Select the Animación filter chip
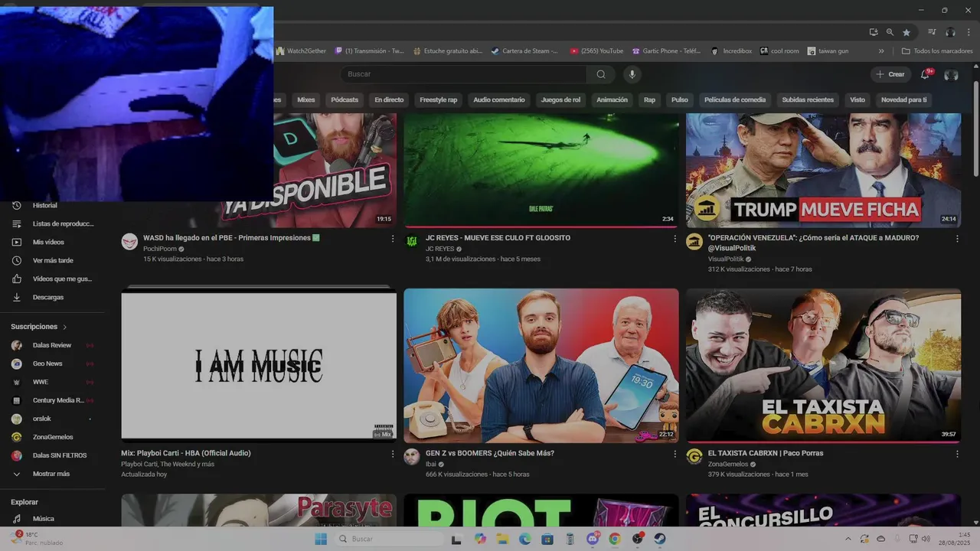This screenshot has width=980, height=551. tap(612, 100)
